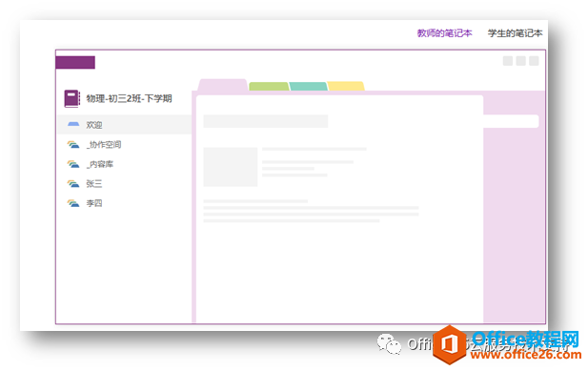Click the 李四 section group icon
This screenshot has width=588, height=371.
(x=73, y=203)
